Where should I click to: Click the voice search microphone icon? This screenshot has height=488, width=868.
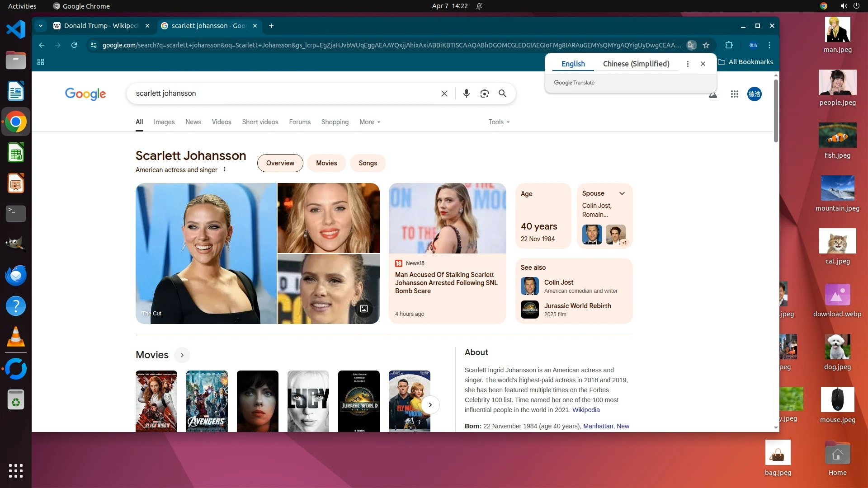tap(466, 94)
